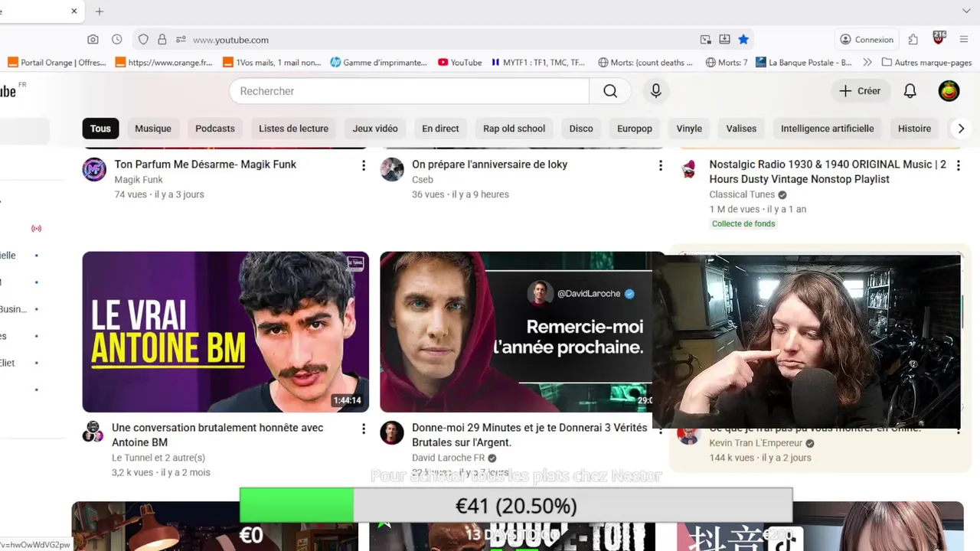Open the Firefox hamburger menu

pyautogui.click(x=965, y=40)
